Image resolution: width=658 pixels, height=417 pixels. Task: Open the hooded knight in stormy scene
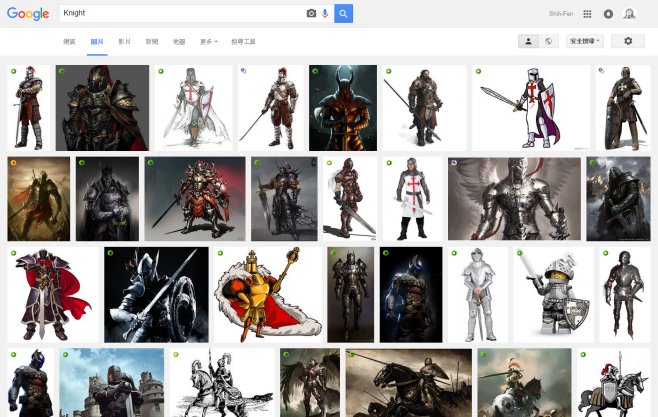point(619,199)
